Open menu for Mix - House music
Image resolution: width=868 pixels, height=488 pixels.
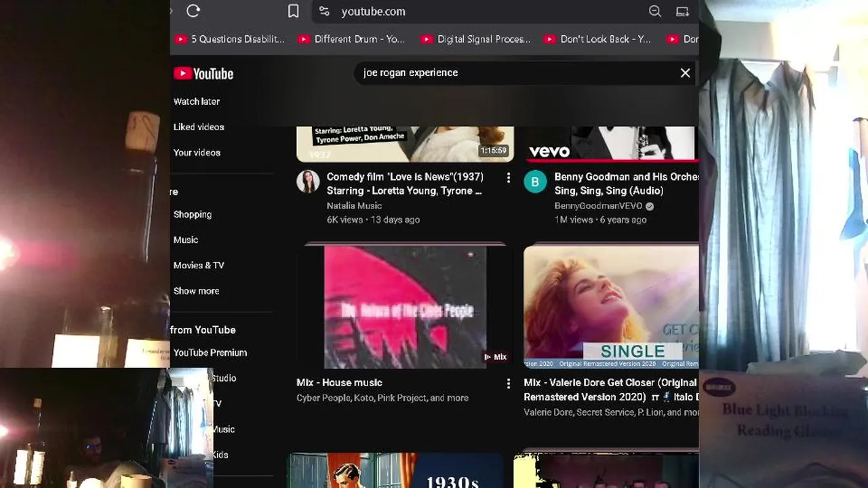click(x=508, y=384)
